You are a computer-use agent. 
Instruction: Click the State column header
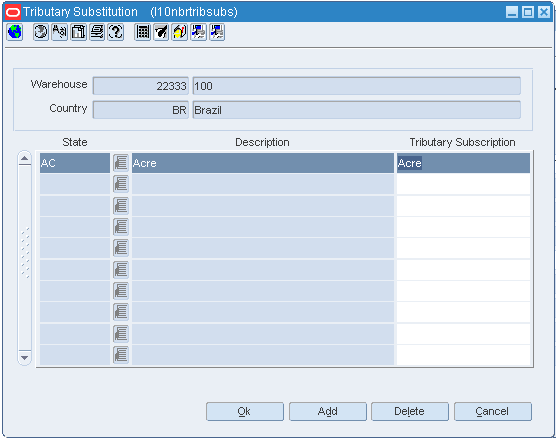tap(75, 142)
